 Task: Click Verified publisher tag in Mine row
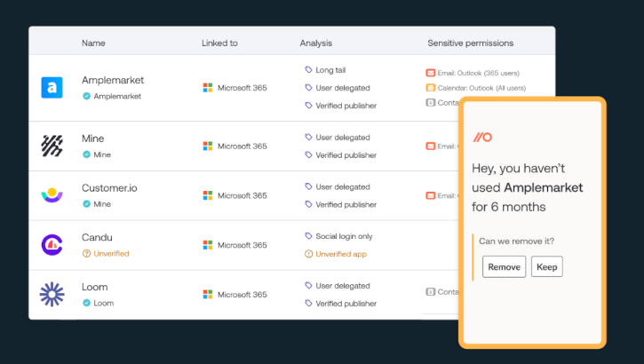pos(346,155)
